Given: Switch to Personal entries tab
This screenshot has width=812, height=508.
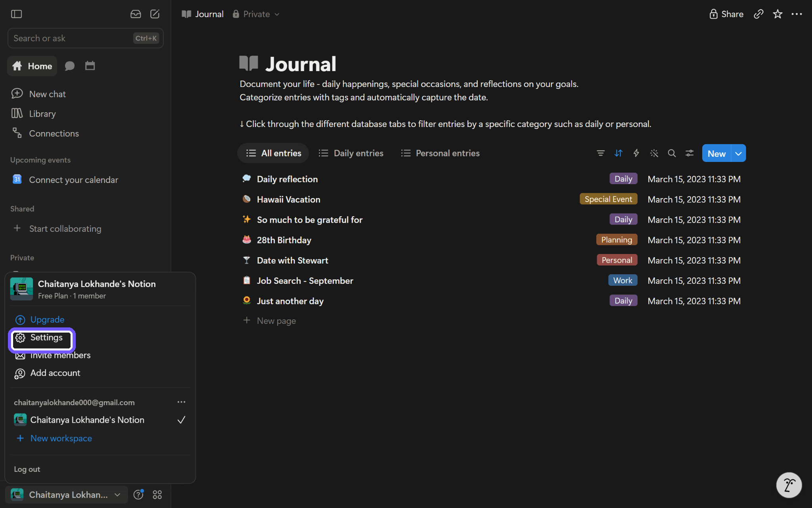Looking at the screenshot, I should [x=440, y=153].
